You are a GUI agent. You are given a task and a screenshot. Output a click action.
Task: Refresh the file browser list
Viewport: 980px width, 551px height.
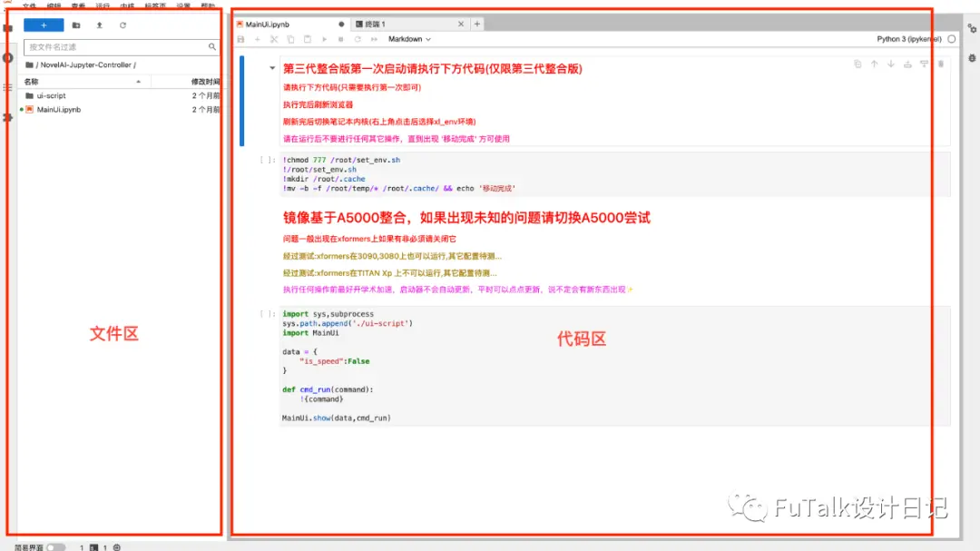coord(122,25)
